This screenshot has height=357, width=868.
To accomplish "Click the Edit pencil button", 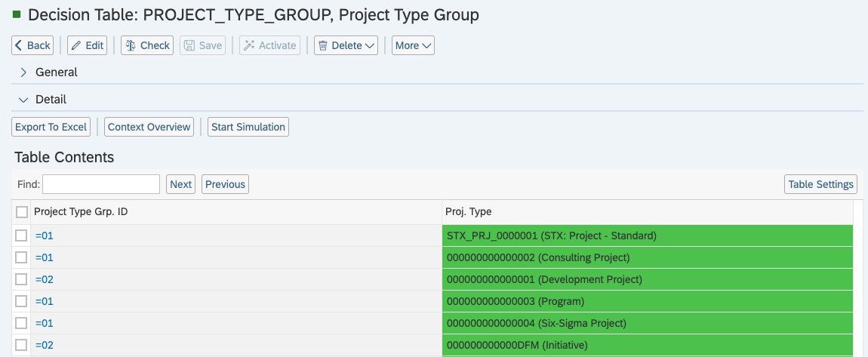I will (87, 45).
